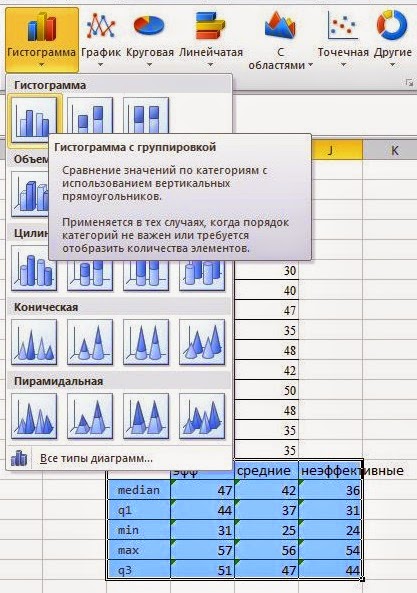417x593 pixels.
Task: Pick the first 3-D column chart under Объемная
Action: [x=30, y=194]
